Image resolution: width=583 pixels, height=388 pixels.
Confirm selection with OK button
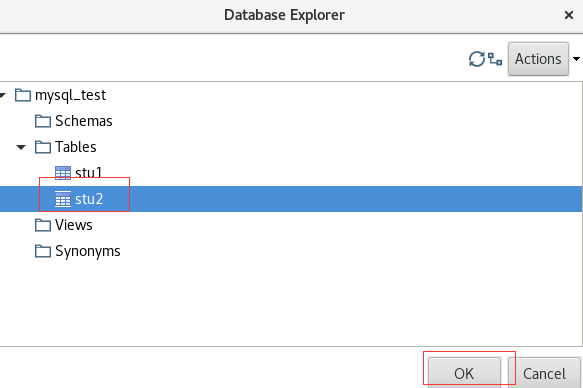(x=464, y=373)
